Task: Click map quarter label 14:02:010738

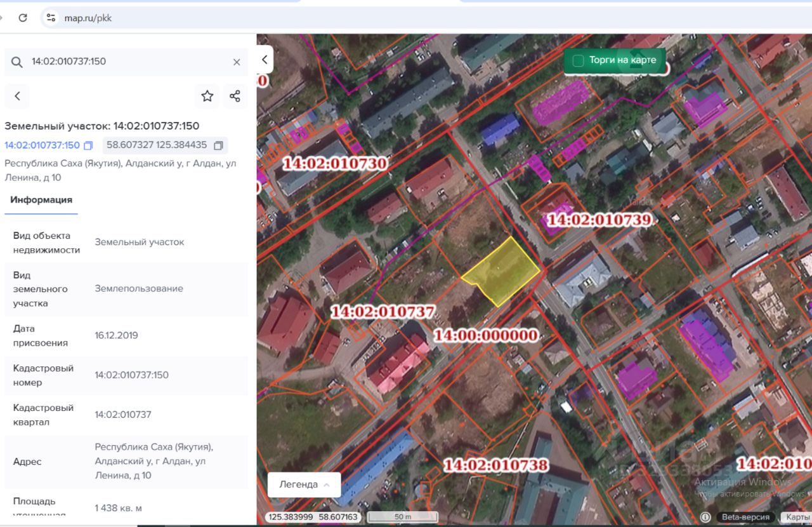Action: (x=495, y=465)
